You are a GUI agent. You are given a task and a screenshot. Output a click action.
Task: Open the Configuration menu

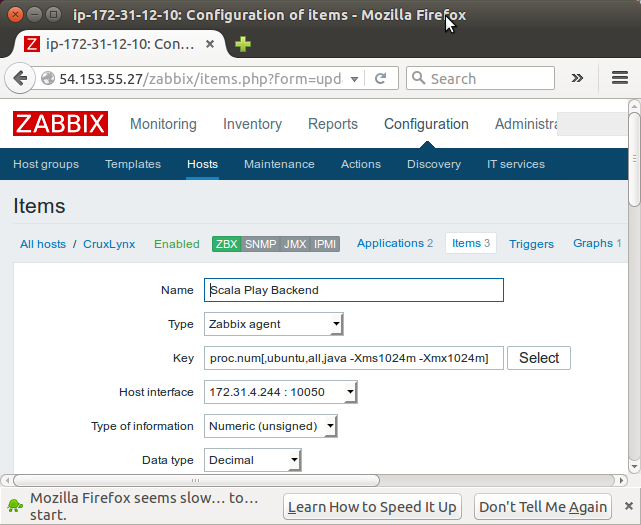[426, 124]
